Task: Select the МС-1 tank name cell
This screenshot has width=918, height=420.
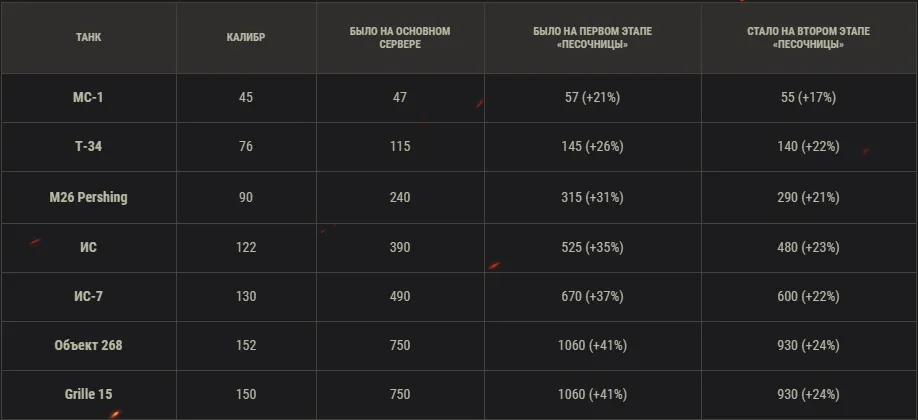Action: coord(89,97)
